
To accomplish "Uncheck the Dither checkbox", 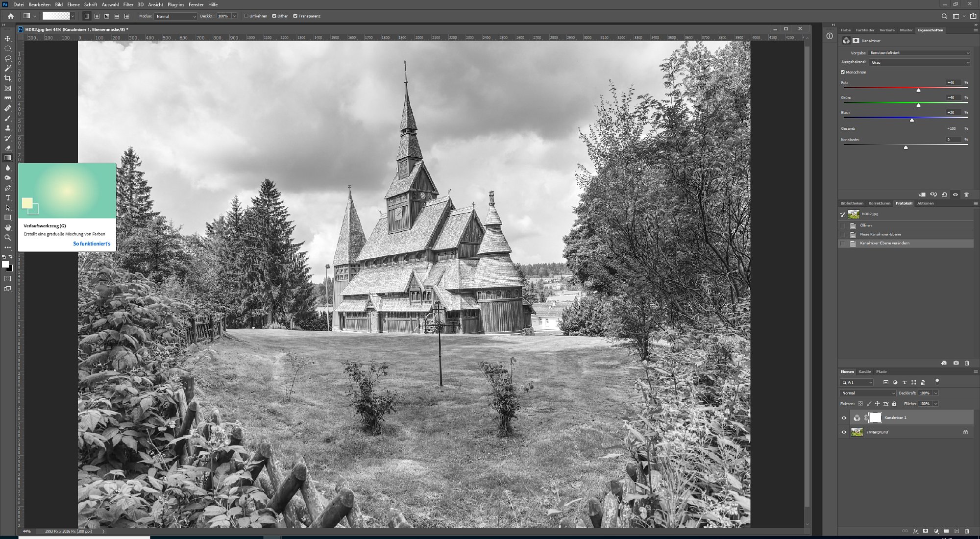I will (x=274, y=16).
